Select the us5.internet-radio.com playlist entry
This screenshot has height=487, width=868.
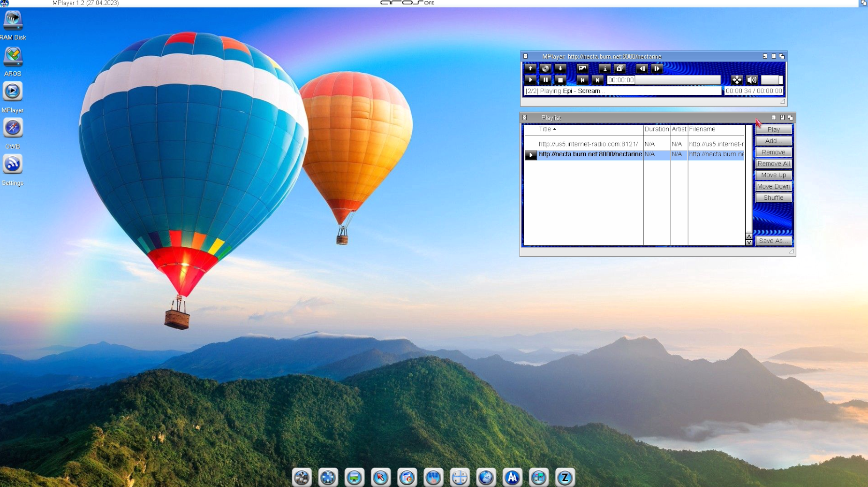pos(634,144)
